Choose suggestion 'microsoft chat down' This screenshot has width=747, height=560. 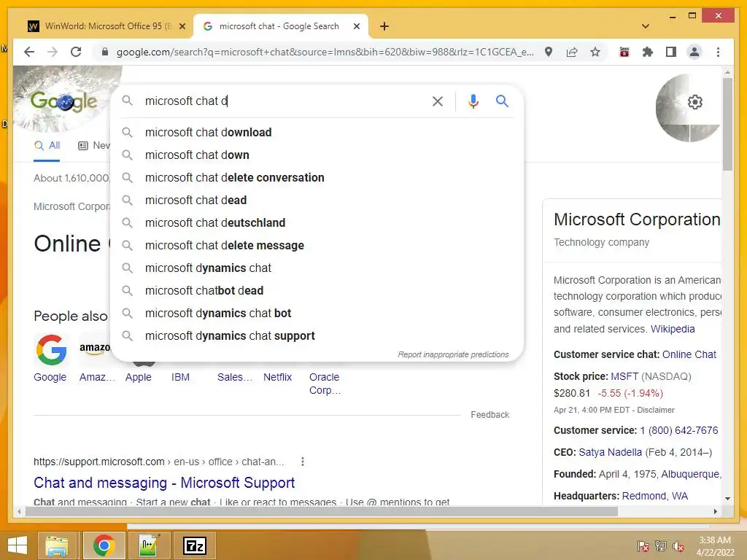point(317,155)
